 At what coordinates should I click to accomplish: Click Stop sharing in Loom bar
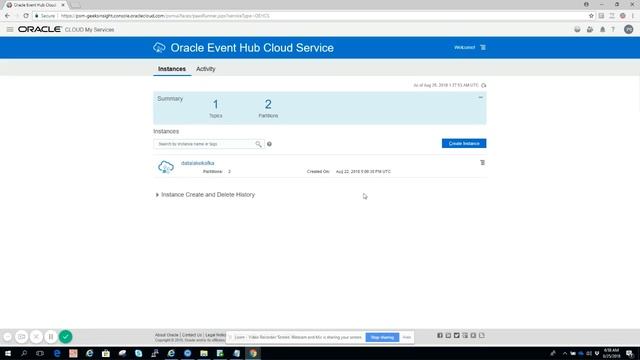382,337
